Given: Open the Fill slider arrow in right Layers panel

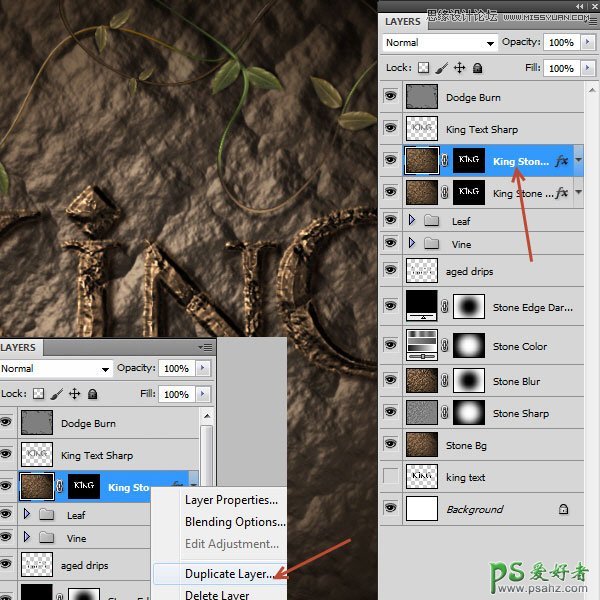Looking at the screenshot, I should coord(589,68).
